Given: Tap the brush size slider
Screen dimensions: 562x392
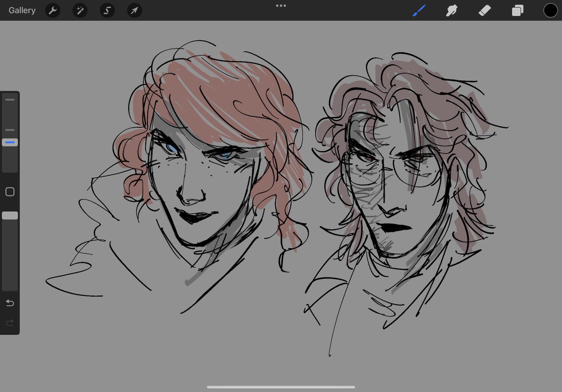Looking at the screenshot, I should [10, 142].
